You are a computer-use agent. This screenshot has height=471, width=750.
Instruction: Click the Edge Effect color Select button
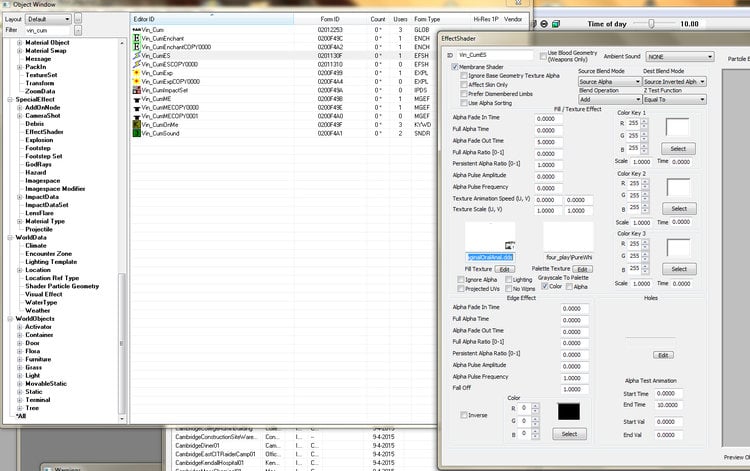[570, 434]
